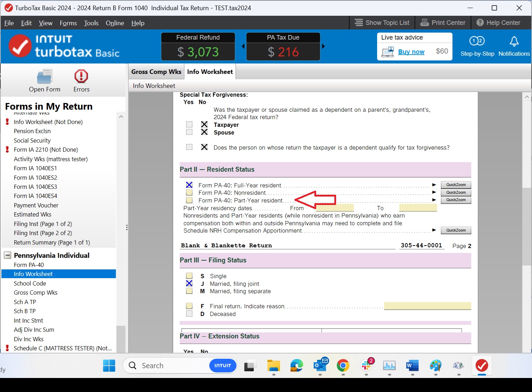
Task: Open Microsoft Word from the taskbar
Action: pos(412,366)
